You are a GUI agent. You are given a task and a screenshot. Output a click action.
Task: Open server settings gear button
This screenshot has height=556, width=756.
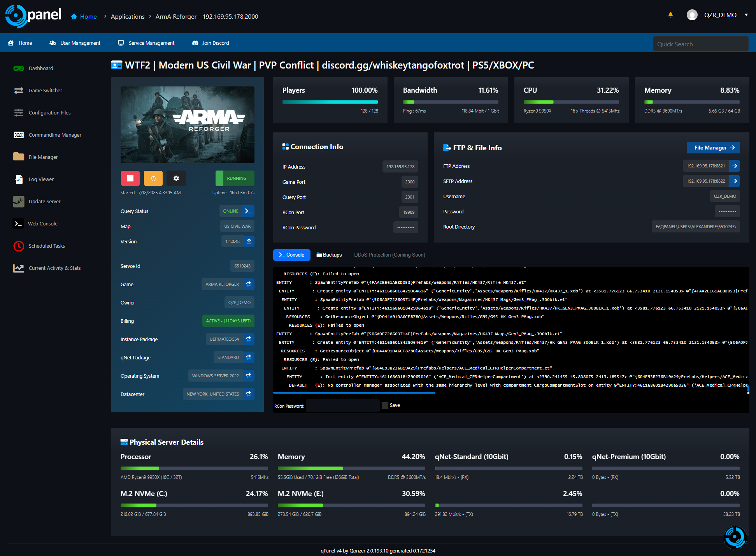176,178
